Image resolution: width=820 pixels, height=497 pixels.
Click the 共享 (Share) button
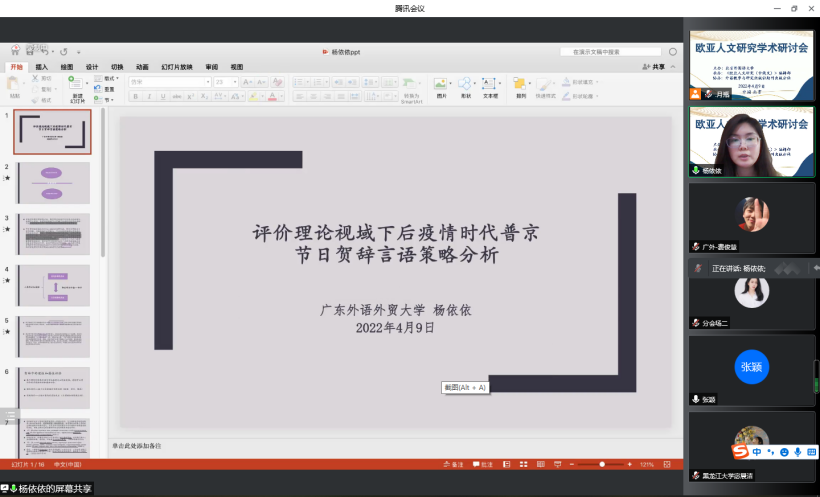[x=653, y=67]
